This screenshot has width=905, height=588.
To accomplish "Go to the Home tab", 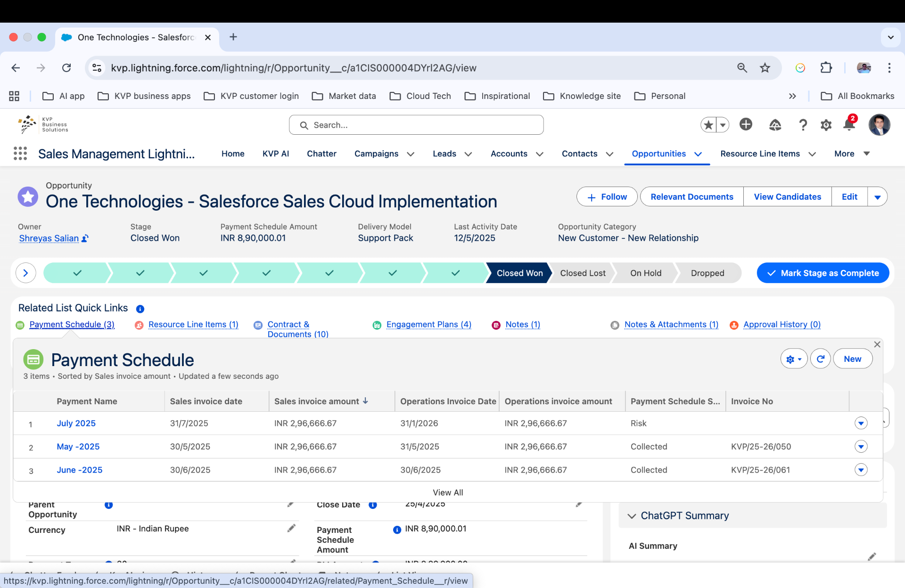I will [x=233, y=154].
